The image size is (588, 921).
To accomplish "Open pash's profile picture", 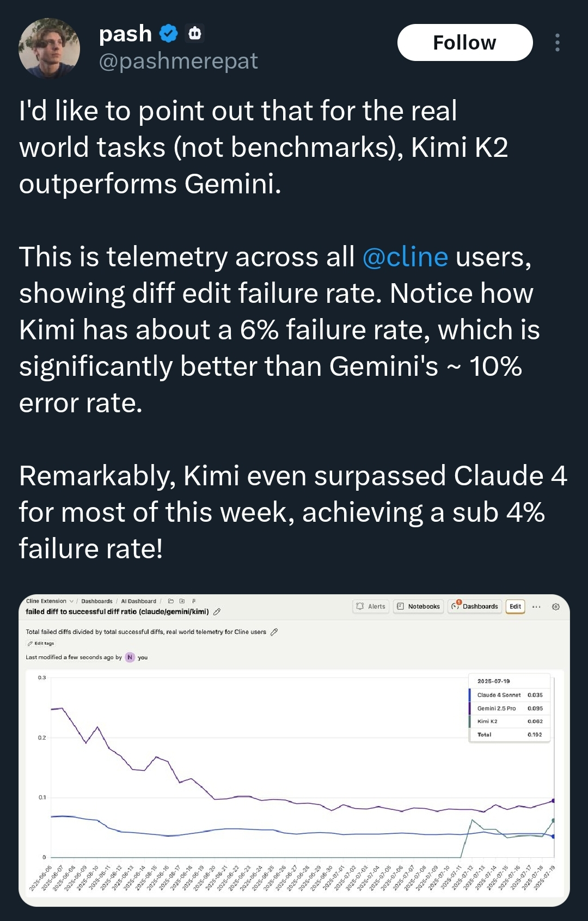I will coord(49,48).
